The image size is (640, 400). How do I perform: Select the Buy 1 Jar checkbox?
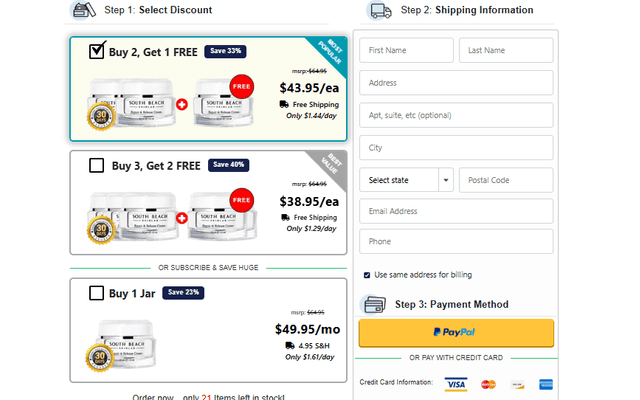click(x=96, y=293)
